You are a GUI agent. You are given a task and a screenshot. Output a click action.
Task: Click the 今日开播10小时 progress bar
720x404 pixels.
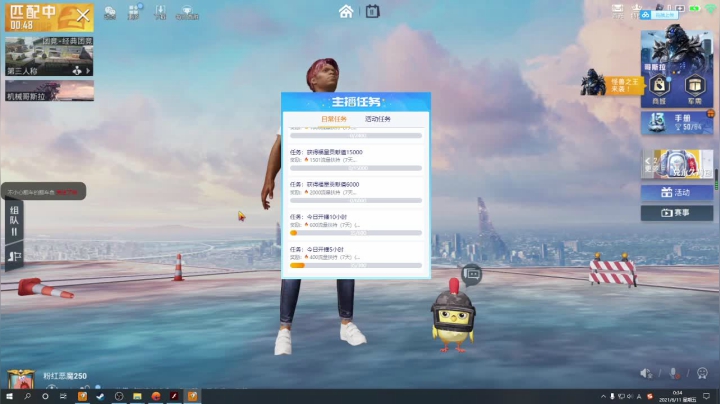pyautogui.click(x=356, y=233)
